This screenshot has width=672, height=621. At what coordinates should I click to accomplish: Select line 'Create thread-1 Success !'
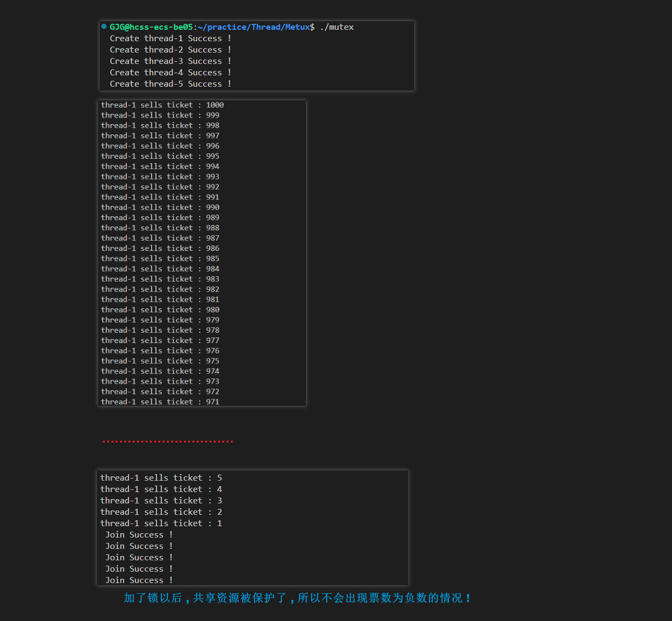pos(171,38)
